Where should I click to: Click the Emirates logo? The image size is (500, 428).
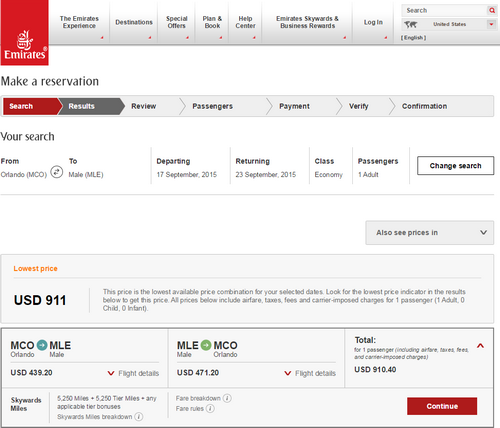25,33
